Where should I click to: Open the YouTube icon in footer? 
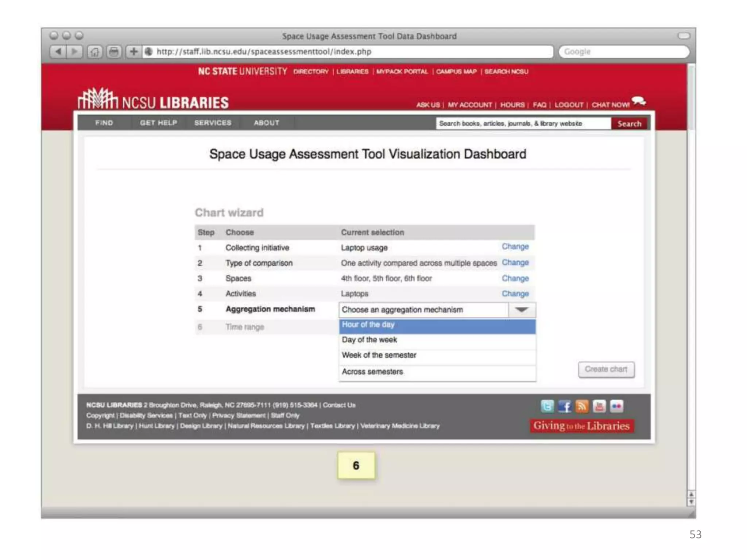coord(599,406)
